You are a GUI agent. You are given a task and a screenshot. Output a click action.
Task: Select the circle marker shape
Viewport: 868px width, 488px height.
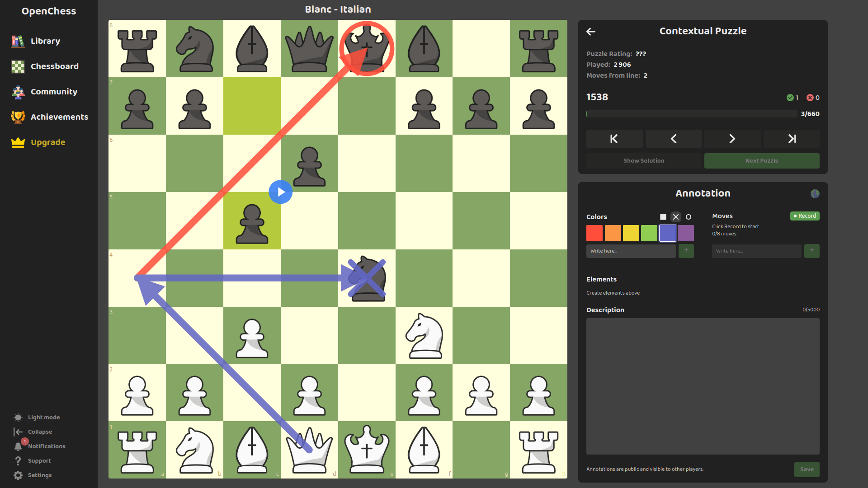tap(689, 217)
